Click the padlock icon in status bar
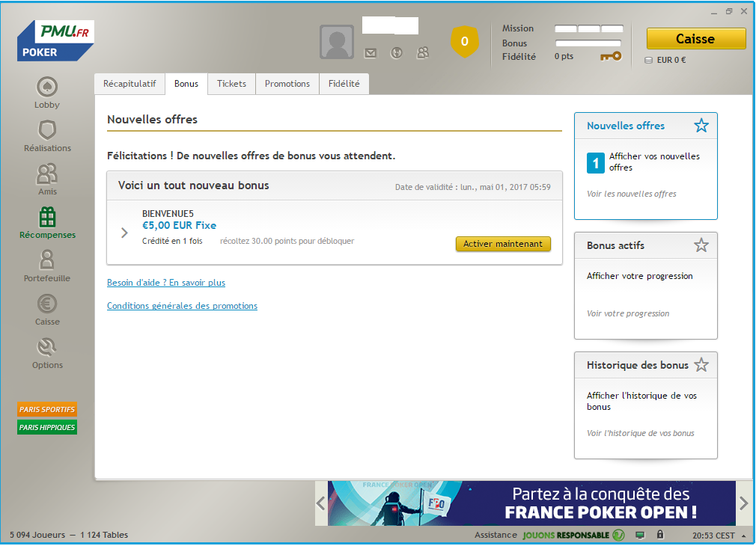 tap(660, 535)
